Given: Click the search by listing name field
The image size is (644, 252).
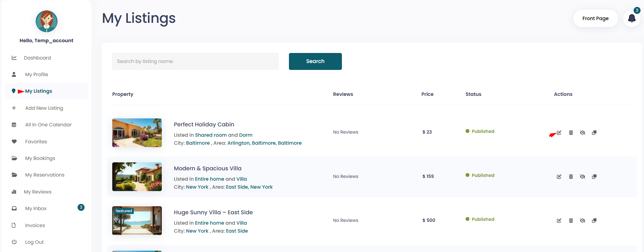Looking at the screenshot, I should coord(195,61).
